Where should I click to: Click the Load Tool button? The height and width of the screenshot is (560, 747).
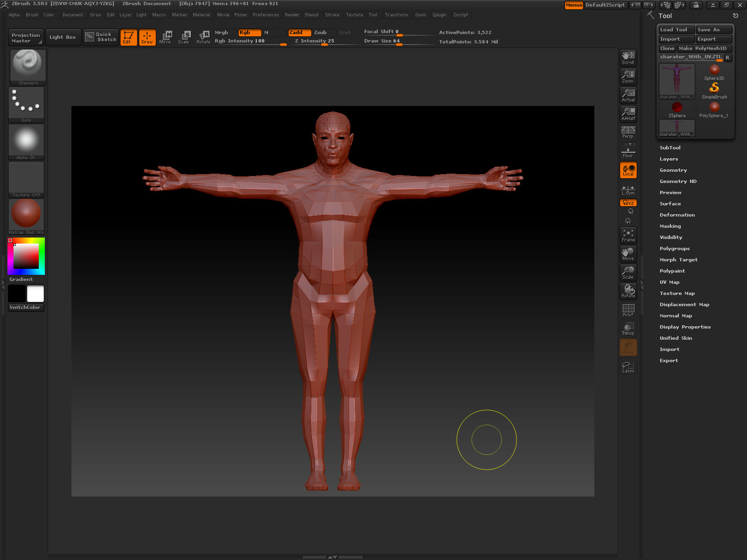677,30
